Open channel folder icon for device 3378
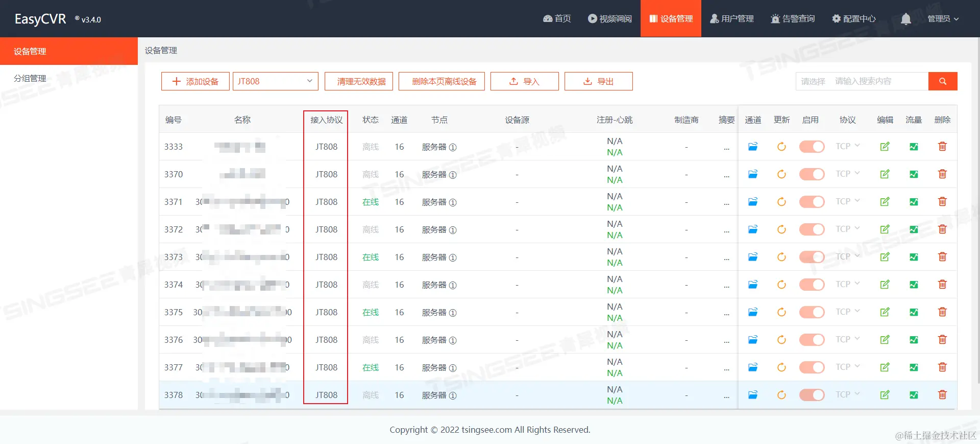 click(753, 395)
